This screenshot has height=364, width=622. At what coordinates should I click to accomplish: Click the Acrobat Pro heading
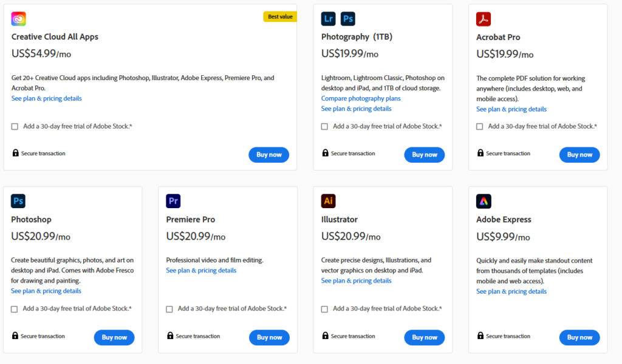coord(498,37)
